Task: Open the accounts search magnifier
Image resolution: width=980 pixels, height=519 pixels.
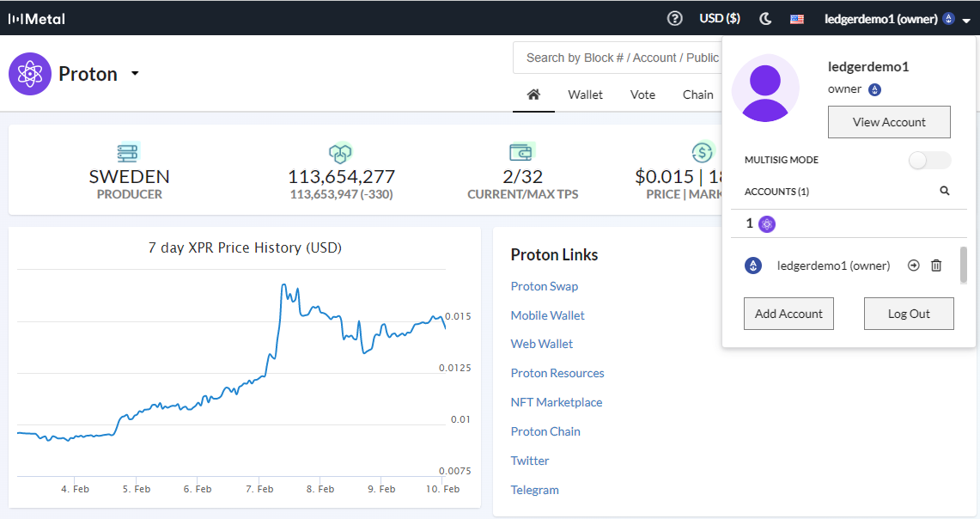Action: (x=945, y=191)
